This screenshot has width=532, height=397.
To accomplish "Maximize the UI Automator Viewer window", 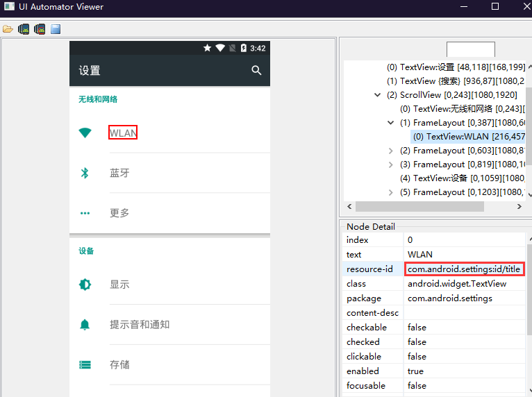I will tap(495, 6).
